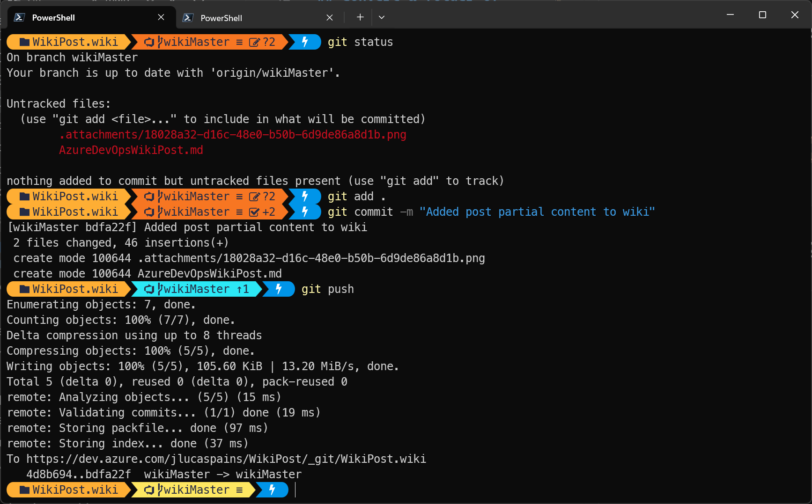Image resolution: width=812 pixels, height=504 pixels.
Task: Close the first PowerShell tab
Action: 161,17
